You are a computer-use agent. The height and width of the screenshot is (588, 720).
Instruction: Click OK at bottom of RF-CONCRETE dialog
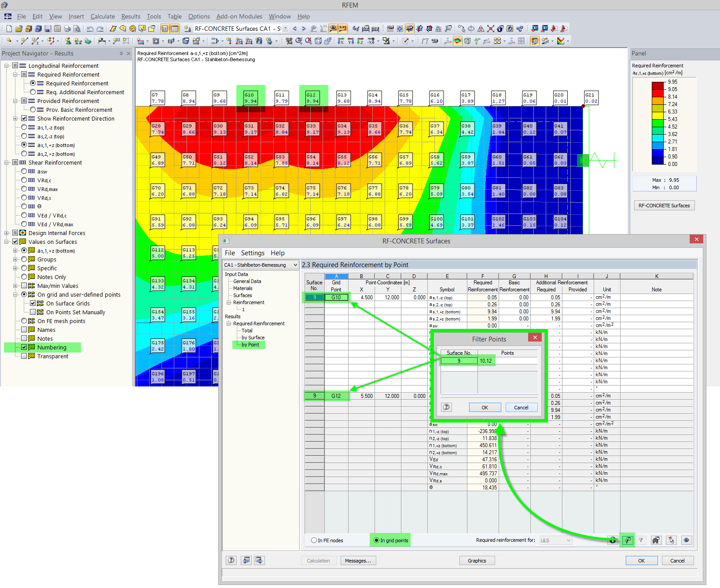click(x=642, y=561)
